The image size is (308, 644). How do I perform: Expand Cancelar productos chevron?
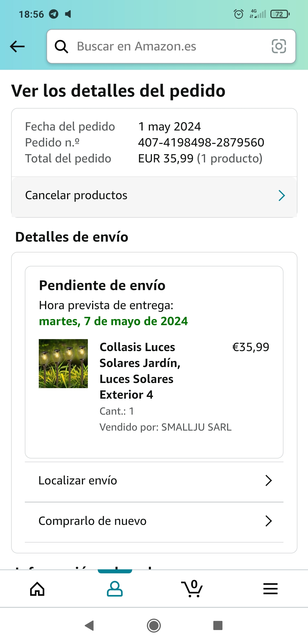[282, 195]
